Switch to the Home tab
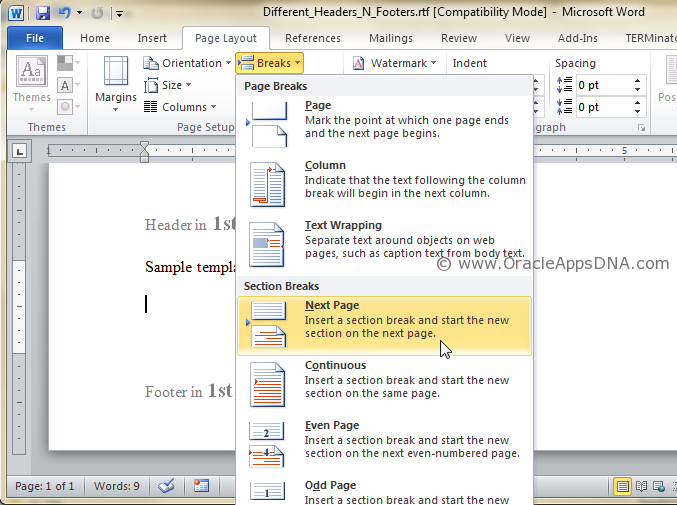677x505 pixels. pos(95,38)
